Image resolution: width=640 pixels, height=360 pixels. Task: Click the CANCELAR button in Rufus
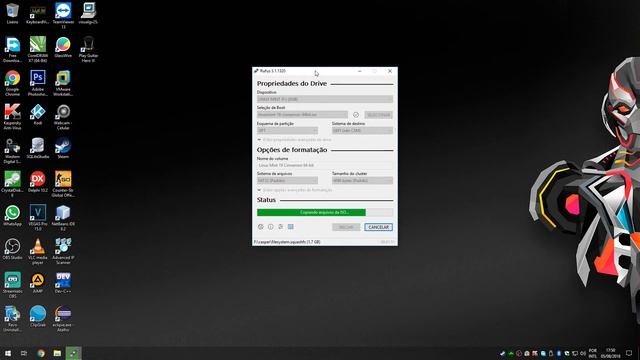pos(378,227)
